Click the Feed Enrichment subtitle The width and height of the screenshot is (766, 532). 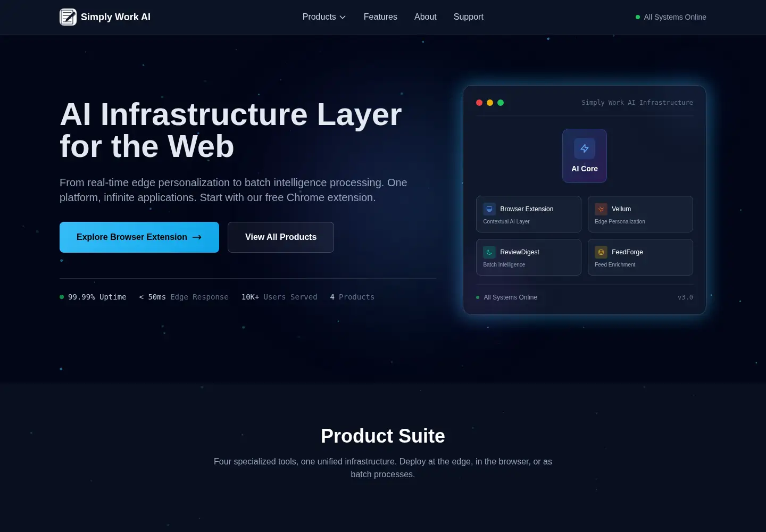click(x=615, y=264)
